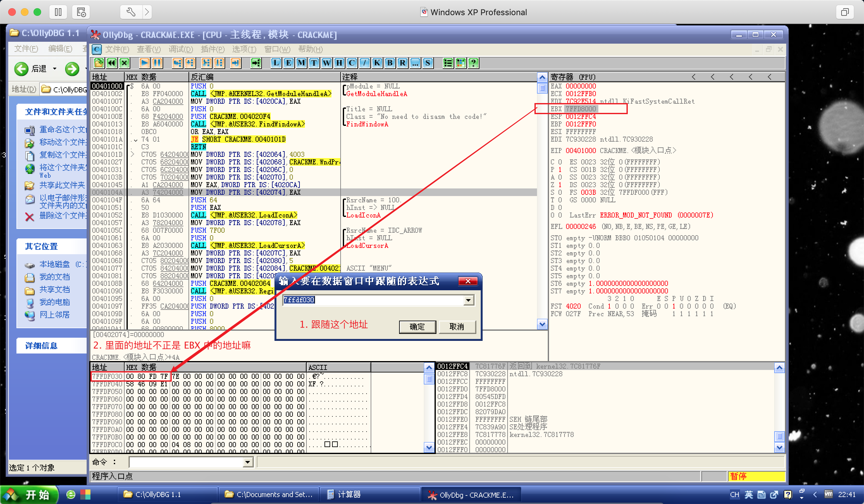Open the 调试(D) debug menu
The image size is (864, 504).
[x=181, y=49]
